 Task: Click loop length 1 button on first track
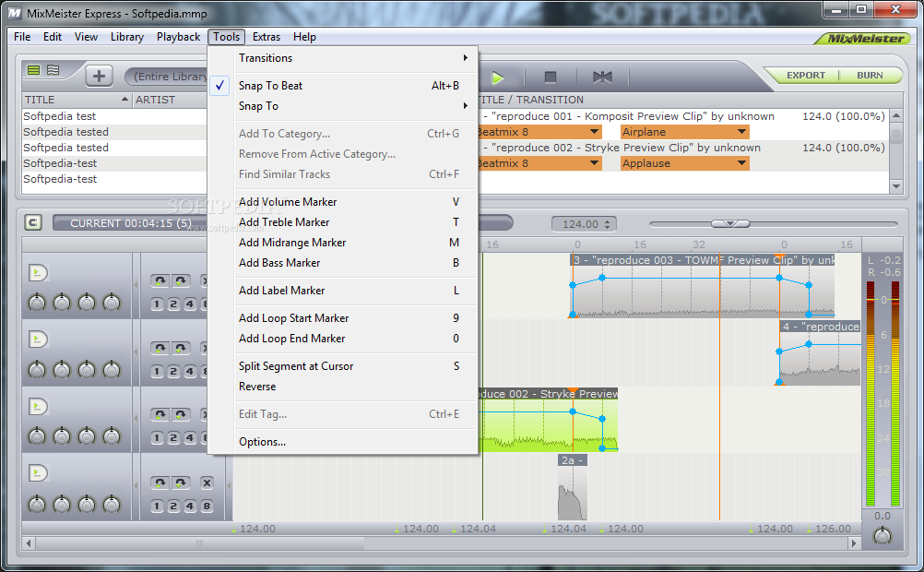pyautogui.click(x=157, y=304)
